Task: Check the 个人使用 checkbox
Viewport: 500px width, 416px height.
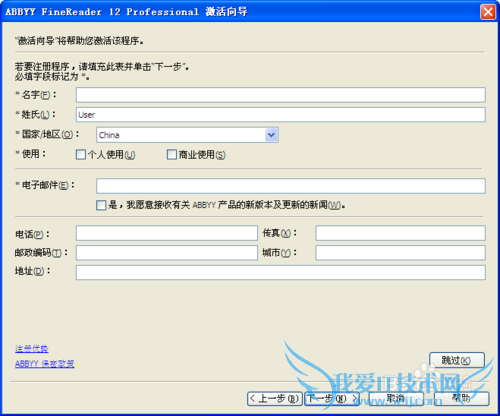Action: tap(81, 155)
